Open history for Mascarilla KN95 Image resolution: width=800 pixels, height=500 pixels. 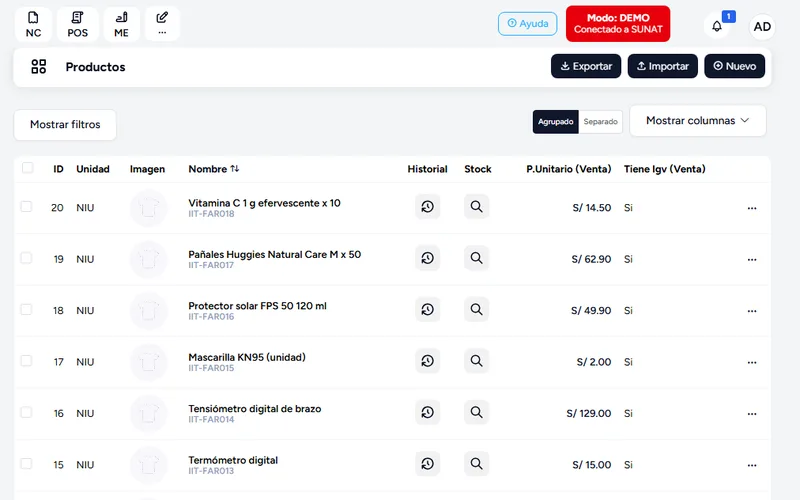click(x=427, y=361)
